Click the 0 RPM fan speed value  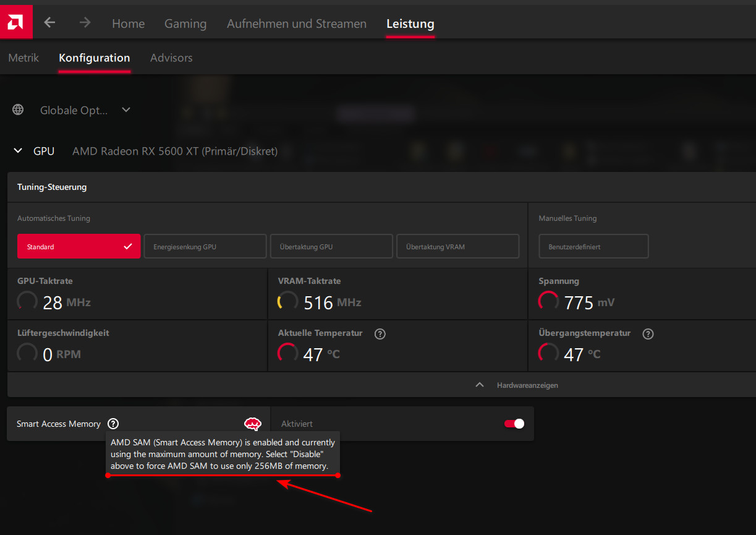click(x=62, y=354)
